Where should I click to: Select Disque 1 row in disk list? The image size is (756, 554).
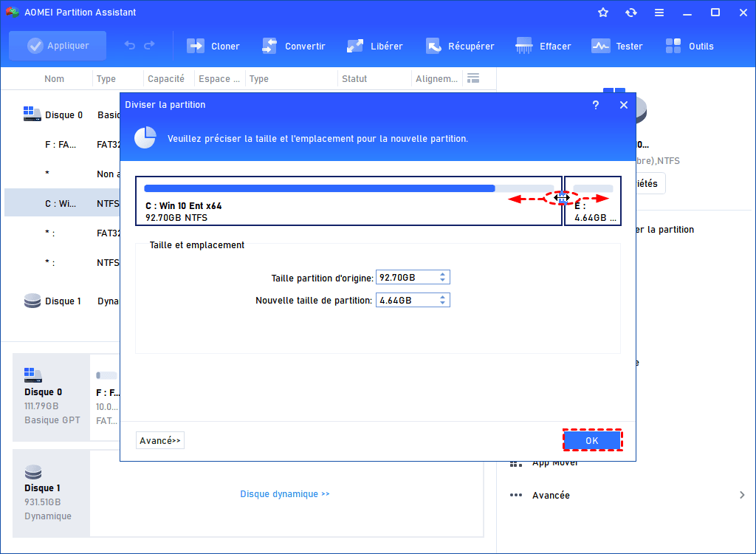[63, 301]
